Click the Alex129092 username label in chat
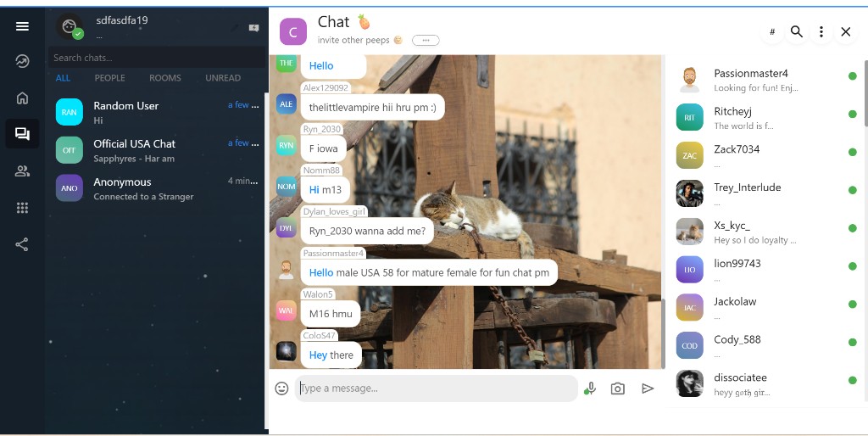Screen dimensions: 868x436 (325, 87)
